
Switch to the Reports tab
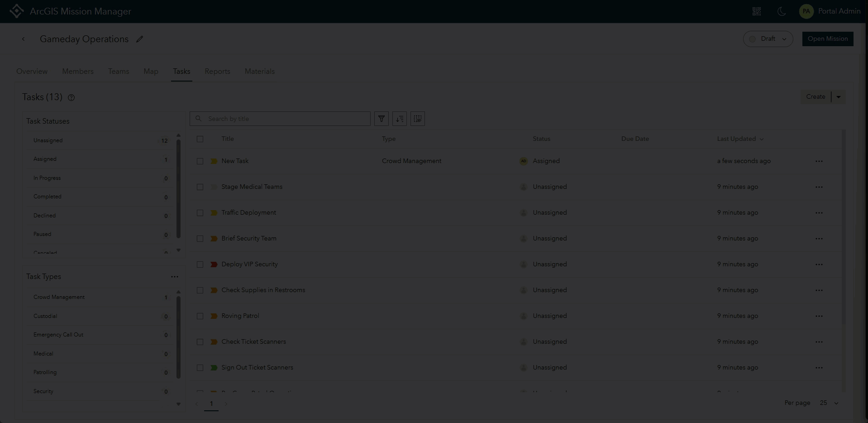[x=217, y=71]
